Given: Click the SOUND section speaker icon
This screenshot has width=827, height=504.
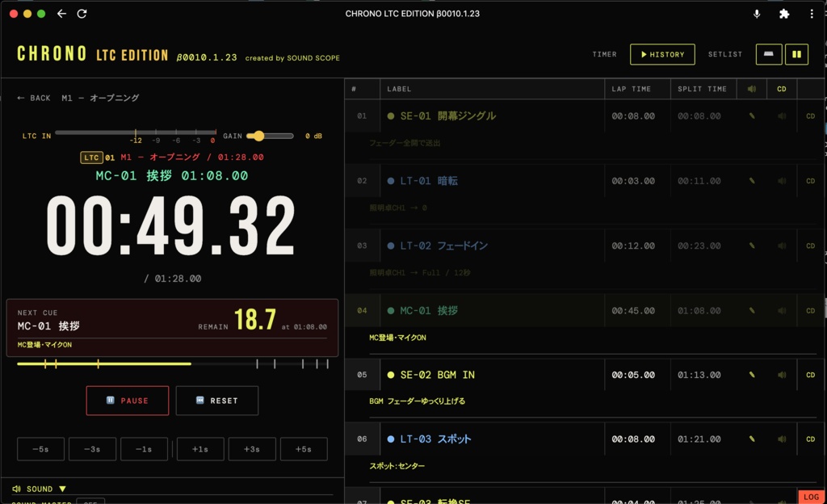Looking at the screenshot, I should (x=16, y=489).
